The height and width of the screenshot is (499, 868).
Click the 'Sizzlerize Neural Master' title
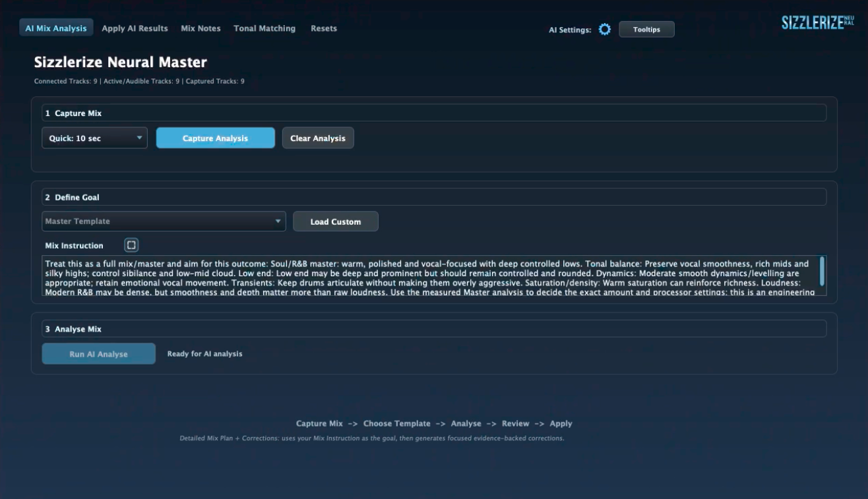pos(121,63)
